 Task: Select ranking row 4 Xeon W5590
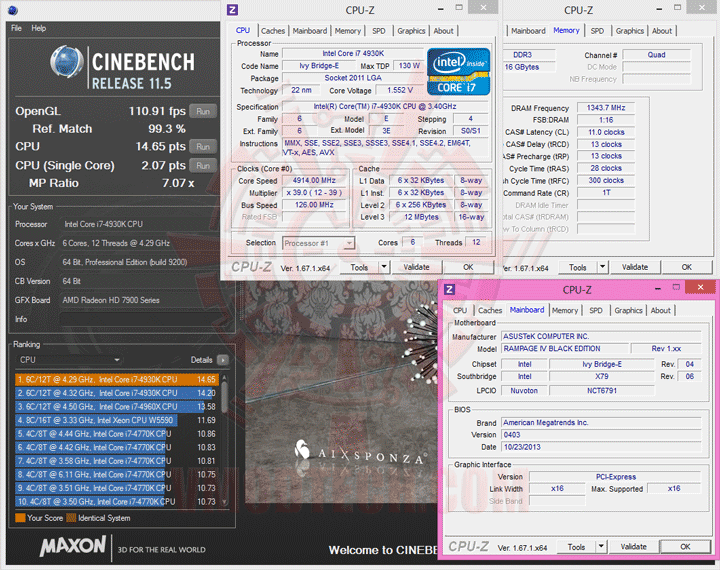pos(117,420)
